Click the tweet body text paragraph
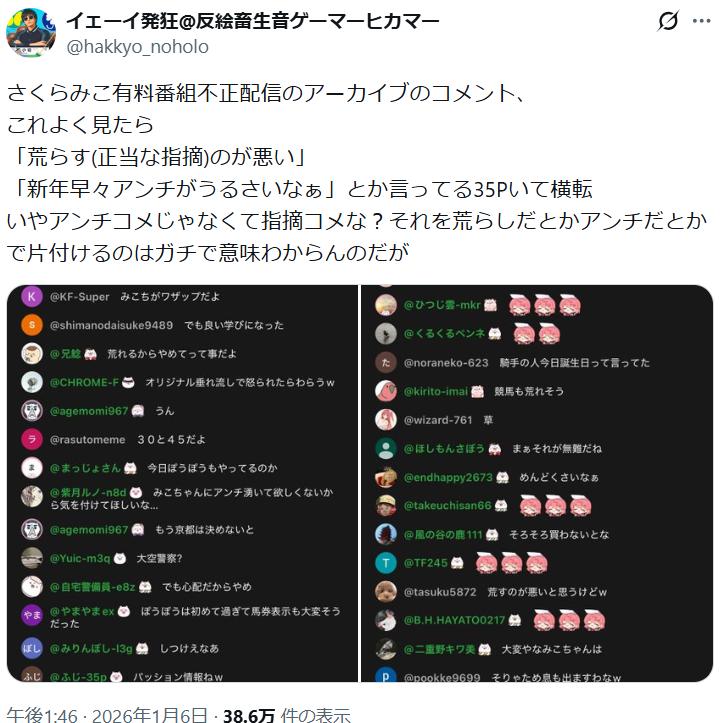This screenshot has height=723, width=723. (x=356, y=173)
